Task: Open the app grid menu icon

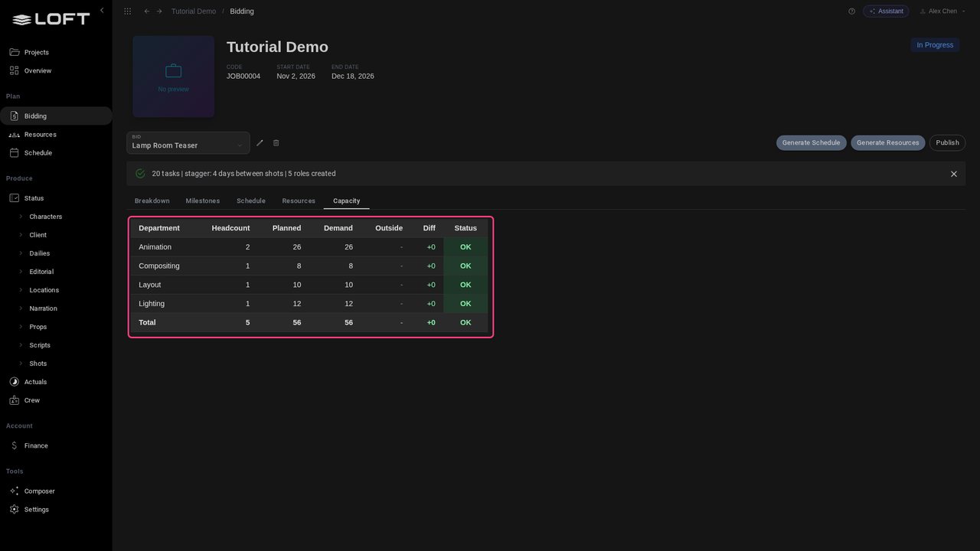Action: tap(127, 11)
